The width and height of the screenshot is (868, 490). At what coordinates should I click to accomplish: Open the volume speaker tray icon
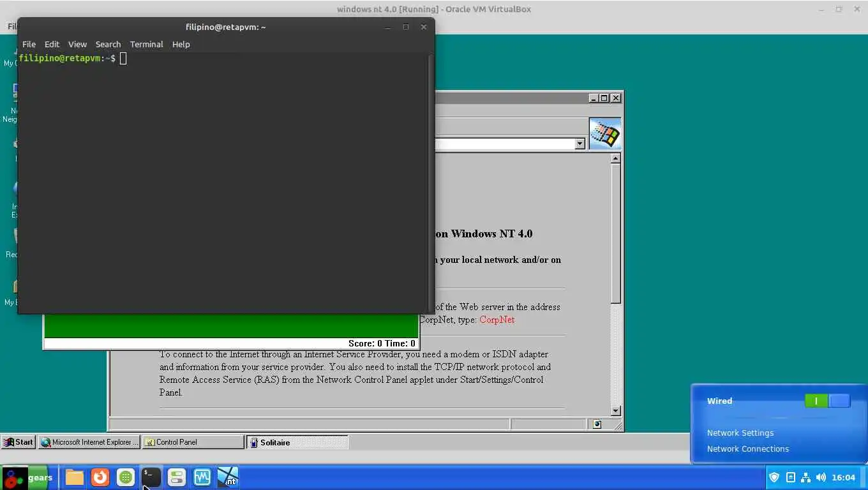pos(821,477)
